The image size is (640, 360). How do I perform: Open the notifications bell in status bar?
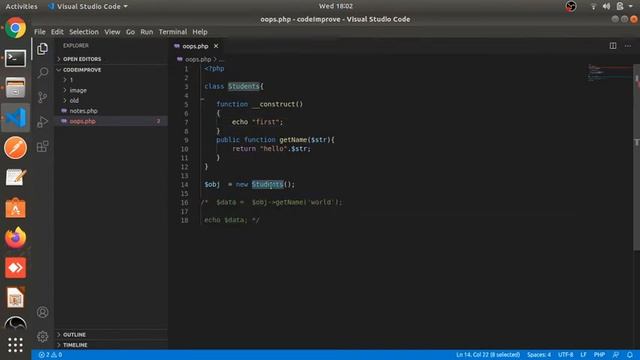630,355
